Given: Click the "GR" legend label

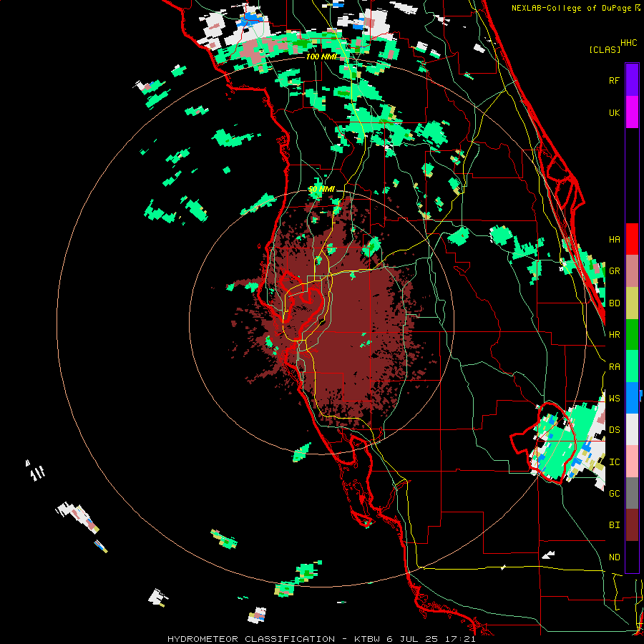Looking at the screenshot, I should coord(614,271).
